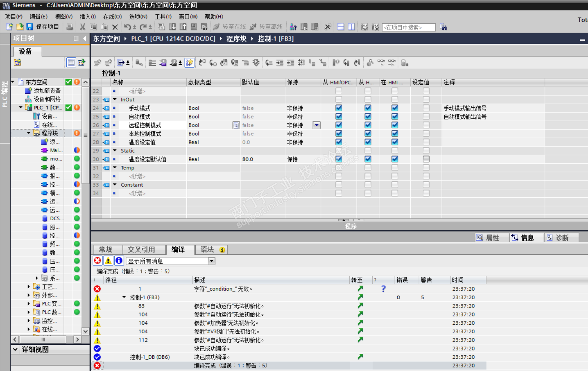Screen dimensions: 588x371
Task: Click the indent lines icon in the editor toolbar
Action: 279,63
